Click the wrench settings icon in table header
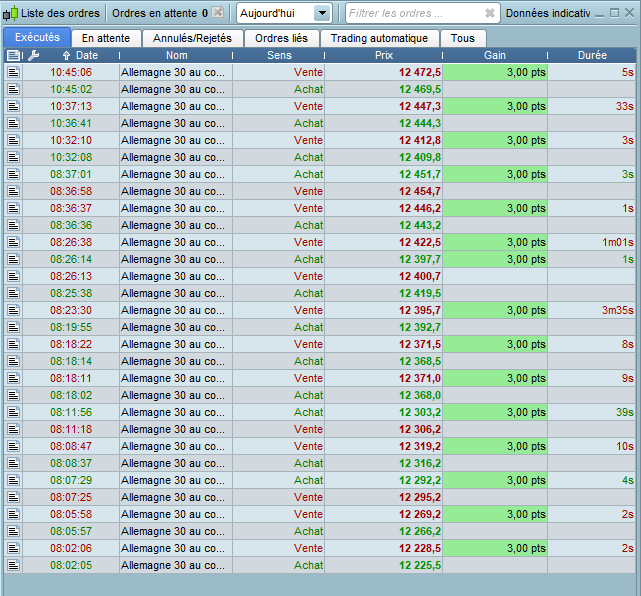 point(32,55)
